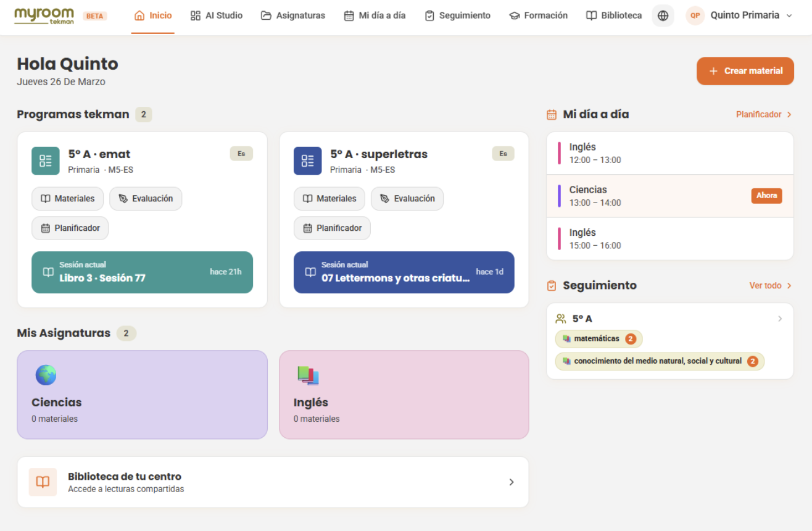812x531 pixels.
Task: Open the AI Studio tab
Action: [217, 15]
